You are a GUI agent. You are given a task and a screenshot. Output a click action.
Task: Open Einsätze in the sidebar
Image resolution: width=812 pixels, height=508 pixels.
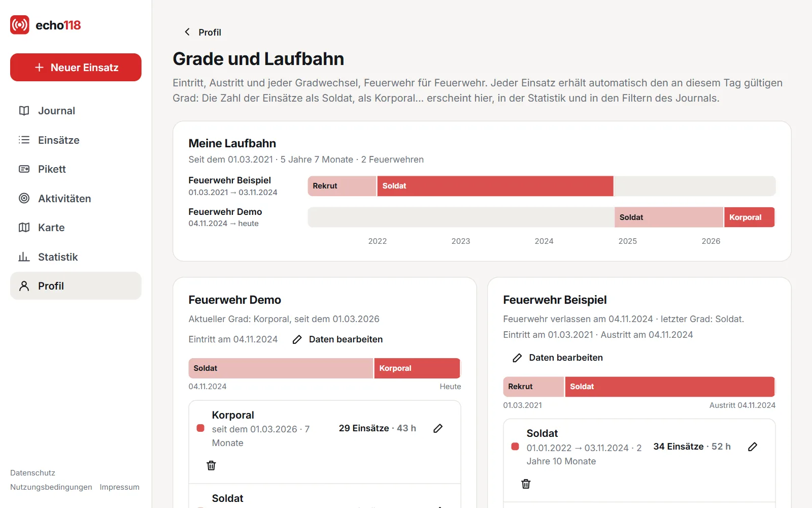tap(76, 140)
